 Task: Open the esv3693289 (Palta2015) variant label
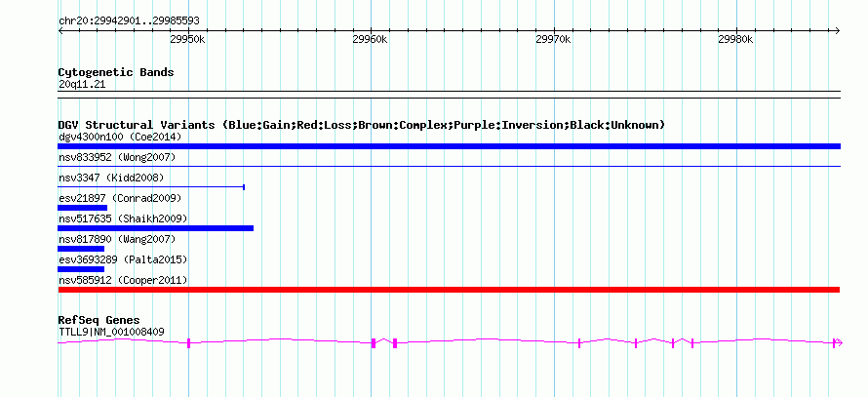click(x=123, y=259)
